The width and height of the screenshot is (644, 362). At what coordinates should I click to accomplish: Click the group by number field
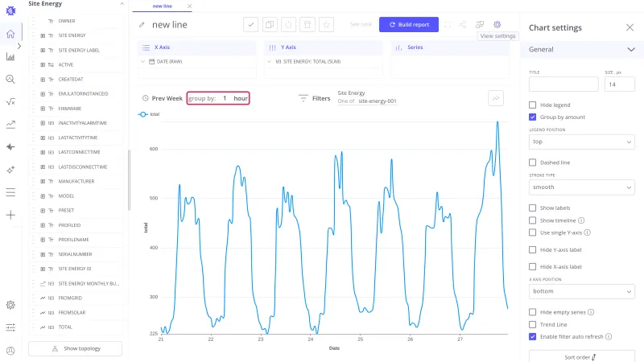(x=225, y=98)
